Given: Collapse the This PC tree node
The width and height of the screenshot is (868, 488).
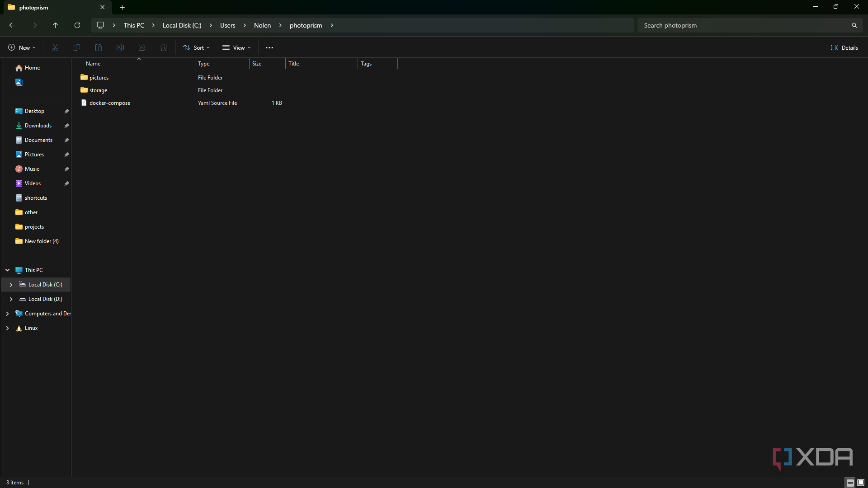Looking at the screenshot, I should (x=8, y=270).
